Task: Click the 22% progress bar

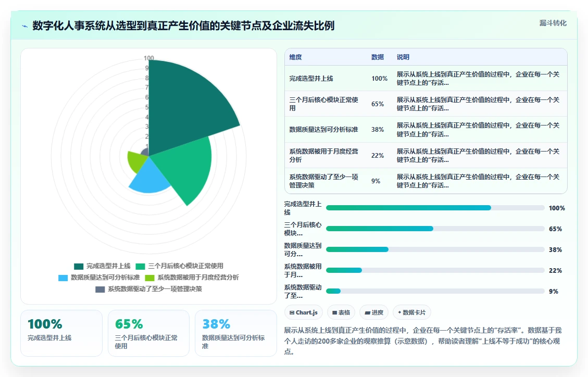Action: [435, 270]
